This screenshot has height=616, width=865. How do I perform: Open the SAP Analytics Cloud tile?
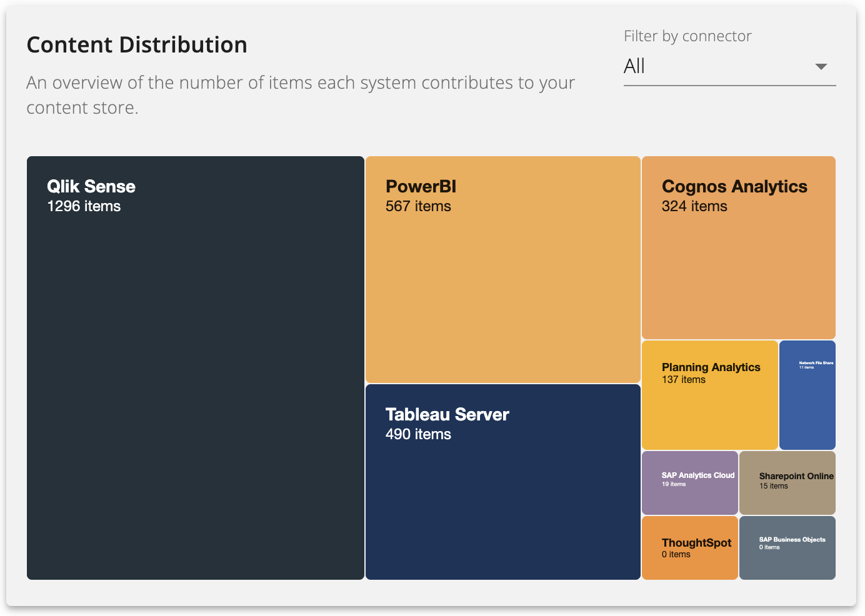(x=690, y=483)
